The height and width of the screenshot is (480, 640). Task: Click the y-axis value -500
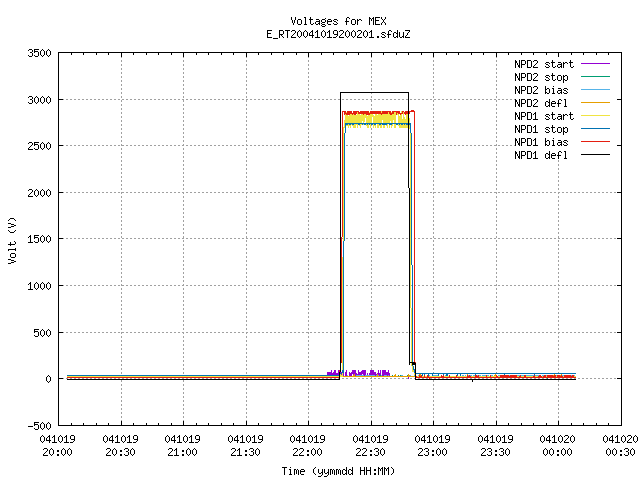pyautogui.click(x=39, y=426)
